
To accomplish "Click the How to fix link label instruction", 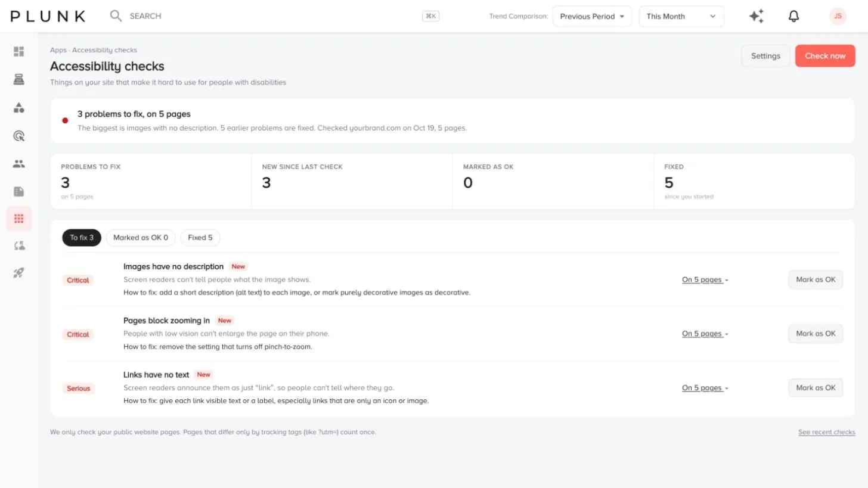I will pos(276,400).
